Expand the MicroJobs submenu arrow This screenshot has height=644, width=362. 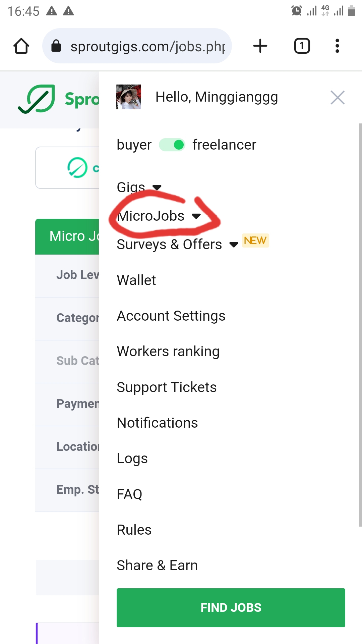196,216
